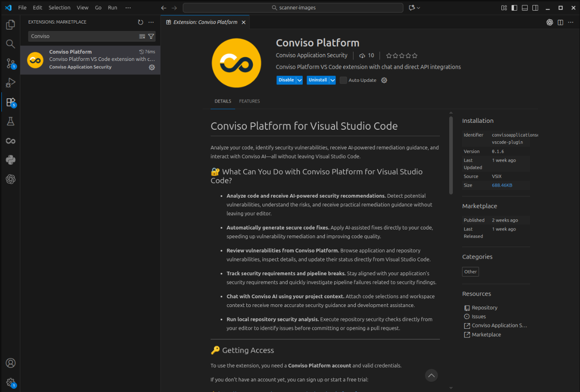Go back using the navigation arrow
The image size is (580, 392).
pos(164,8)
